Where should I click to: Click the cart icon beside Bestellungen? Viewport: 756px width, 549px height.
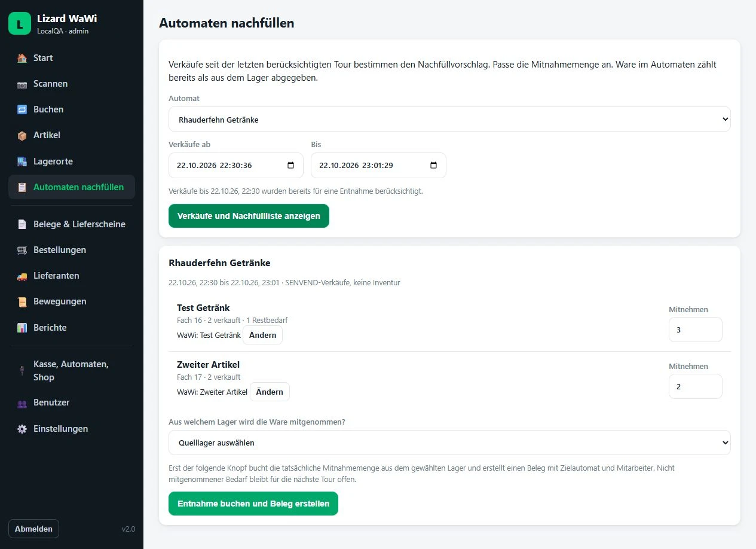tap(22, 250)
